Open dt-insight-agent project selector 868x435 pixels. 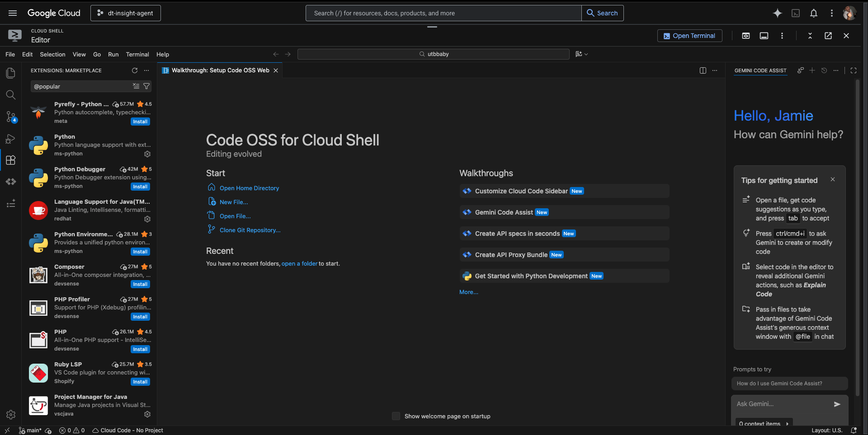coord(126,13)
